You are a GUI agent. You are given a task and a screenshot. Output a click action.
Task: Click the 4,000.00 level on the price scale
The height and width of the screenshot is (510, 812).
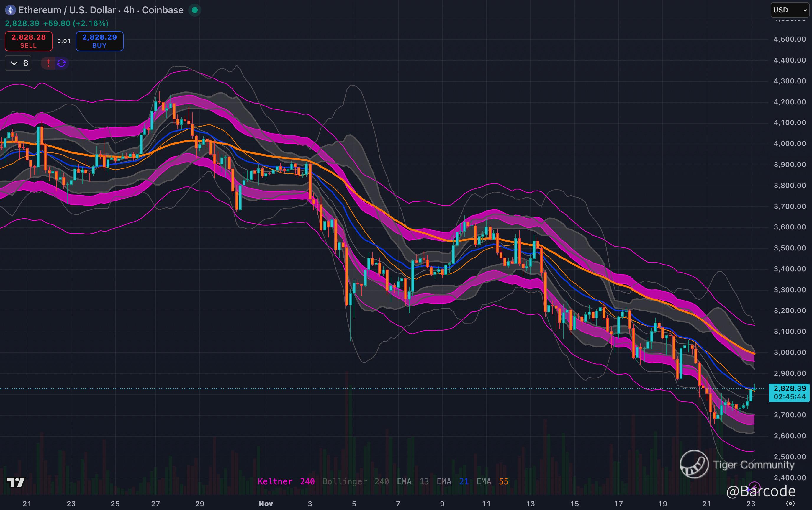coord(789,144)
